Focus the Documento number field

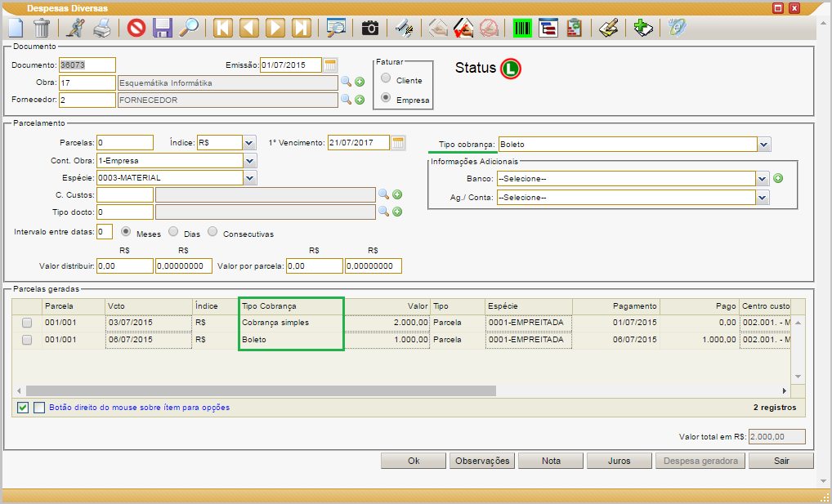coord(87,65)
